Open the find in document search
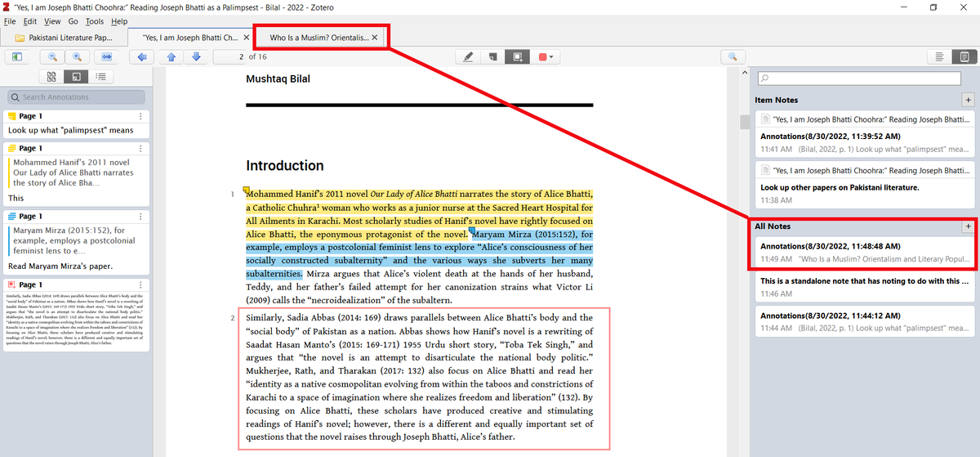 733,57
